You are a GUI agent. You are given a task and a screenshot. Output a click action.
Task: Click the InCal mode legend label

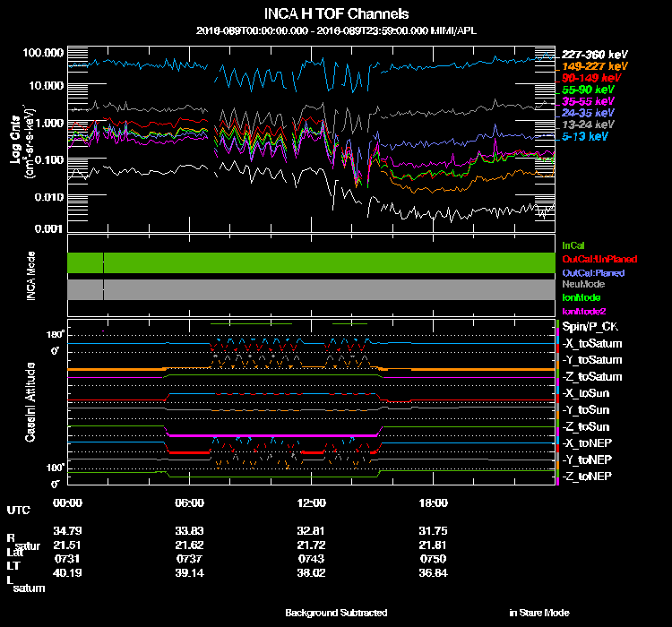(x=573, y=245)
